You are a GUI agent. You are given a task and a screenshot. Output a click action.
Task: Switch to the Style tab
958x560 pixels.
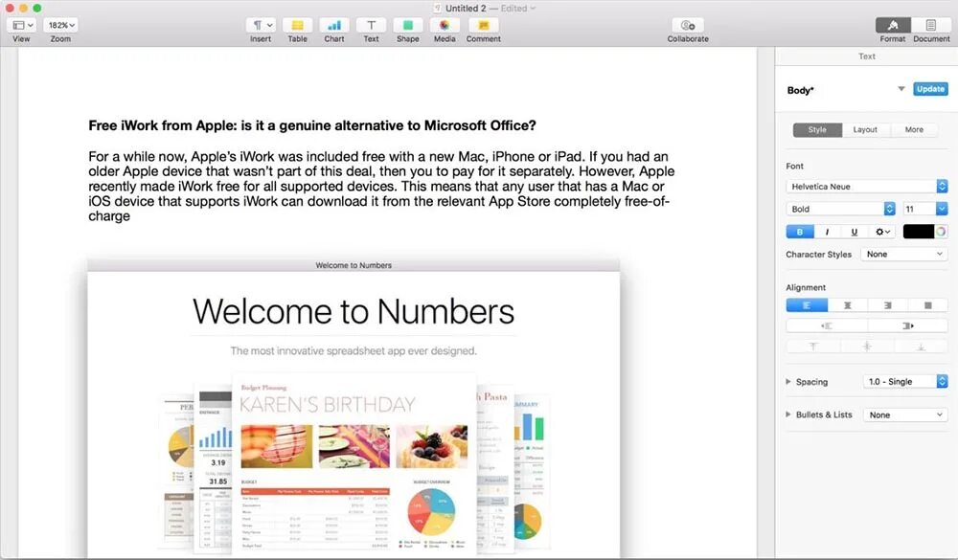pos(817,129)
